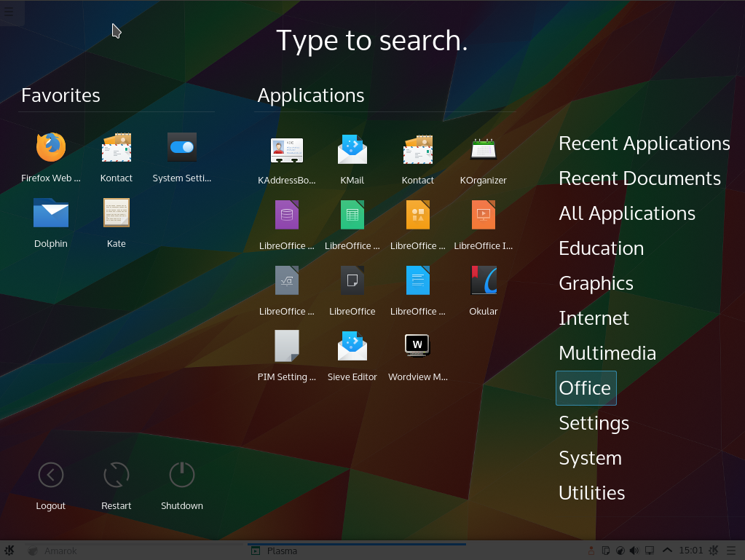
Task: Click the Logout button
Action: click(51, 486)
